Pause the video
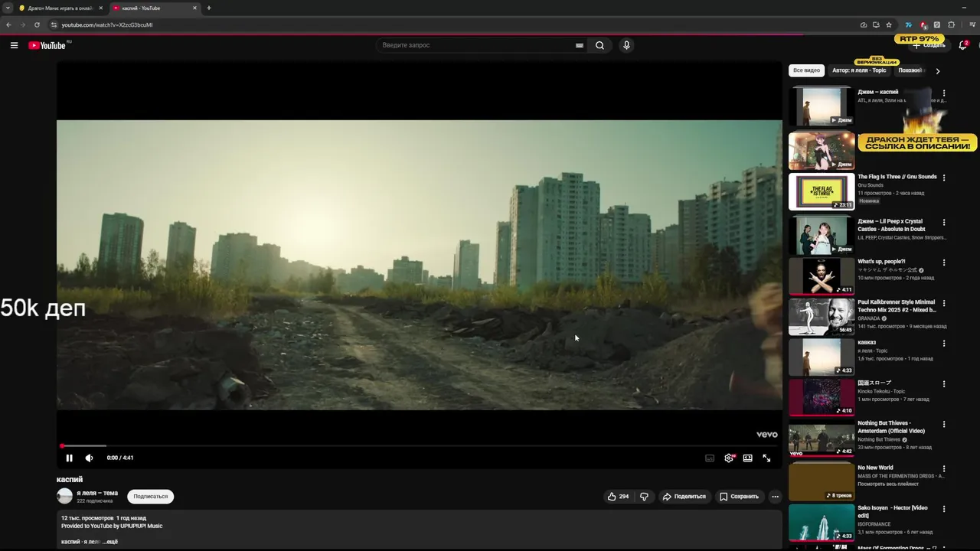 (69, 458)
